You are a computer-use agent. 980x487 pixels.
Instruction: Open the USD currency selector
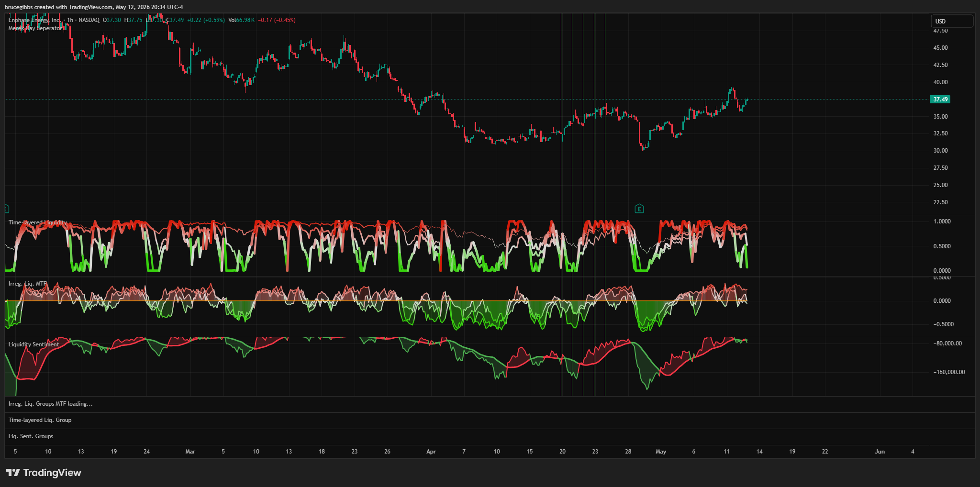[952, 21]
